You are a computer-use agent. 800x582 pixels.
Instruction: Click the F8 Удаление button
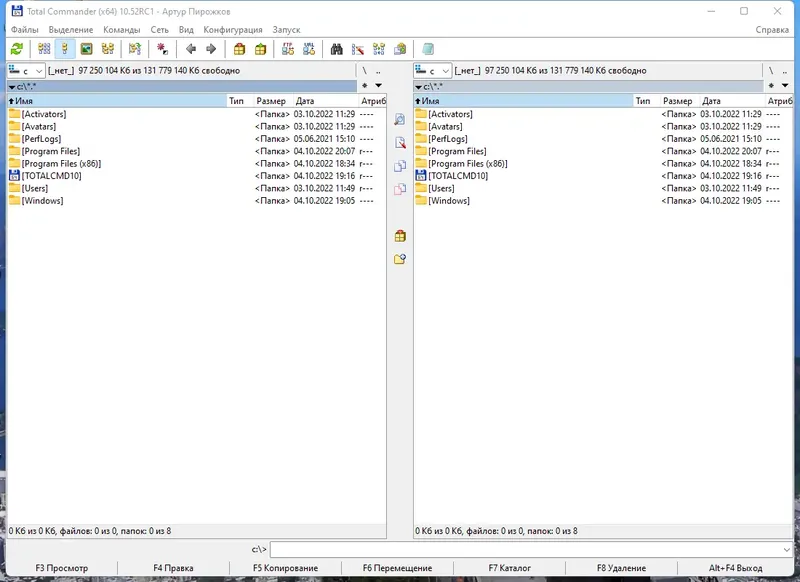point(621,568)
